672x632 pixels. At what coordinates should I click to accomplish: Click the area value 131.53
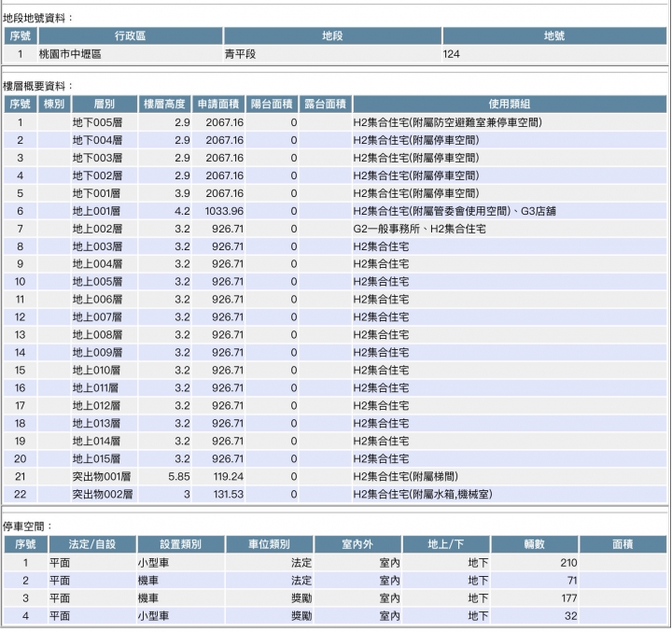[229, 495]
